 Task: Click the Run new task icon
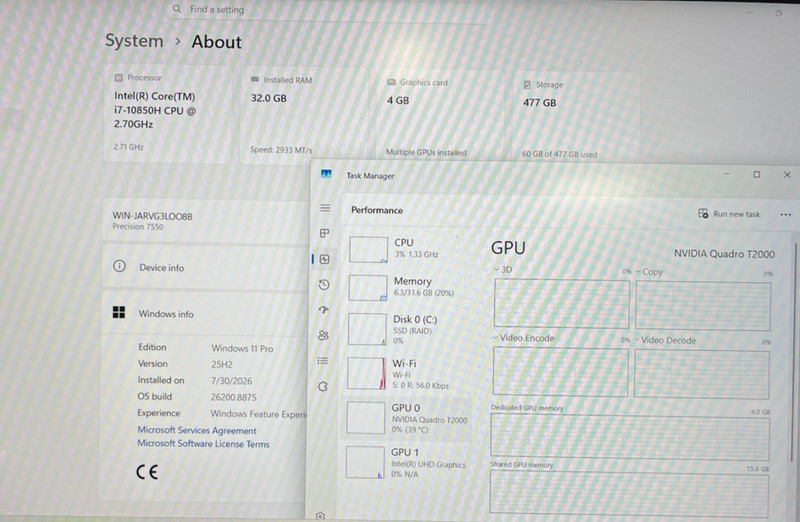pyautogui.click(x=703, y=213)
